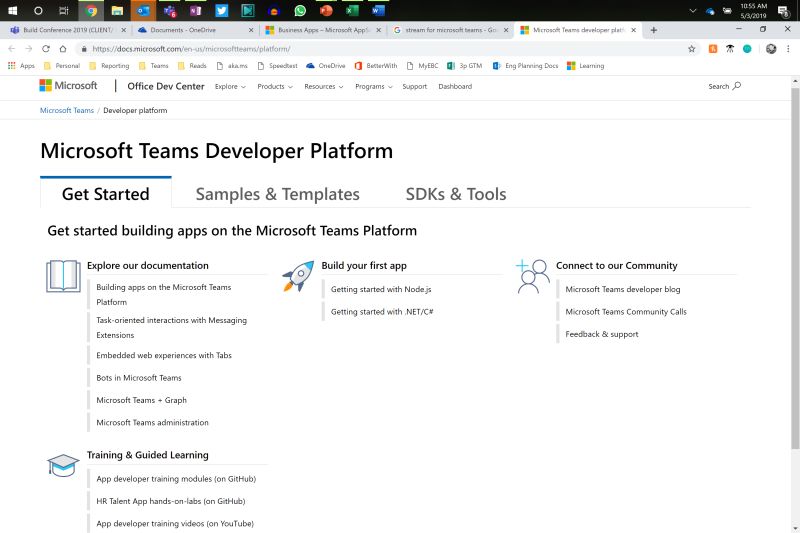This screenshot has height=533, width=800.
Task: Open Excel from the taskbar
Action: (352, 10)
